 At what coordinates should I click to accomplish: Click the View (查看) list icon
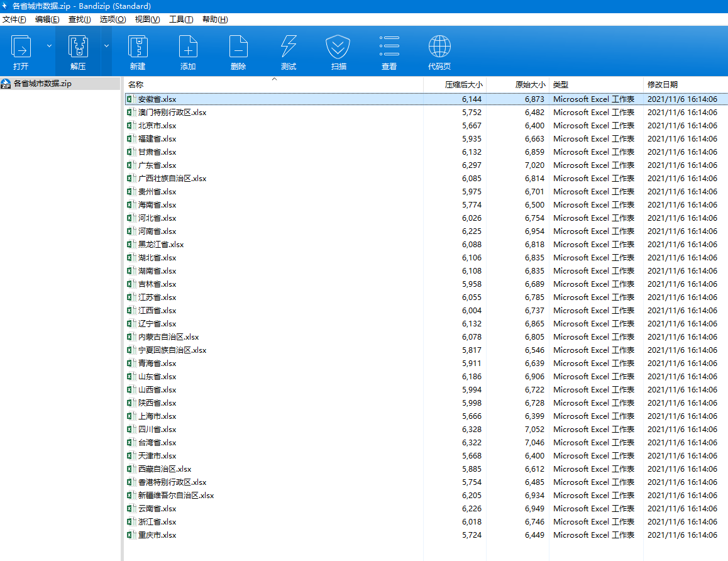pyautogui.click(x=389, y=47)
